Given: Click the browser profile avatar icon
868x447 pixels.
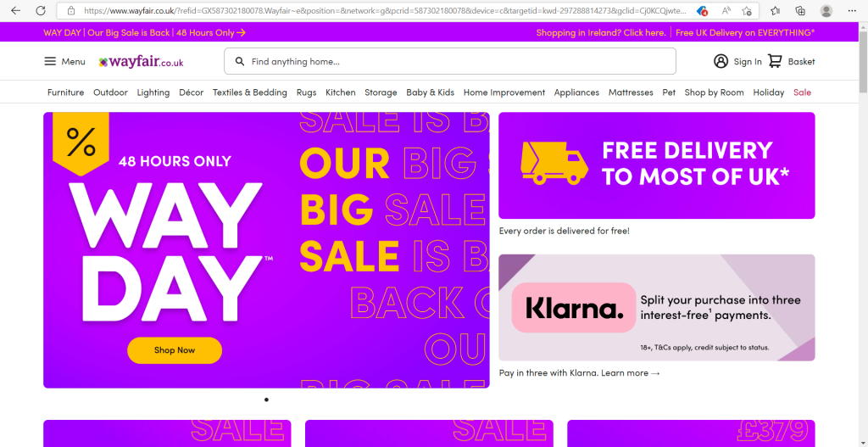Looking at the screenshot, I should (x=826, y=10).
